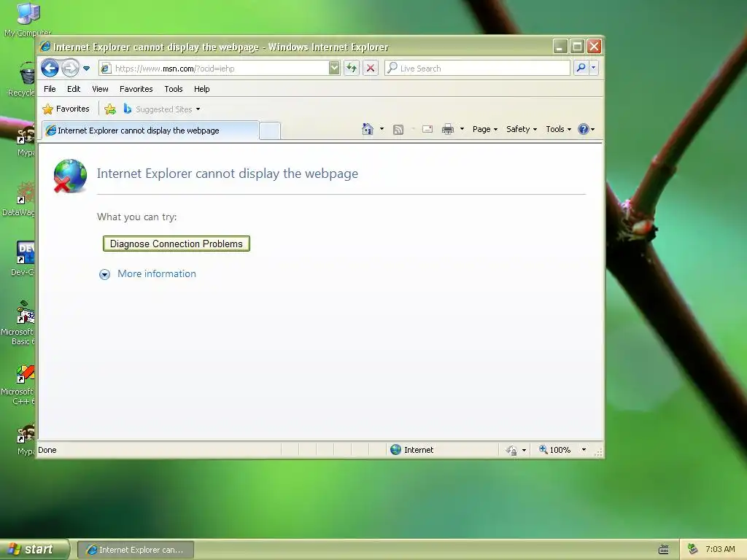Click Add to Favorites Bar icon
The height and width of the screenshot is (560, 747).
pos(110,109)
